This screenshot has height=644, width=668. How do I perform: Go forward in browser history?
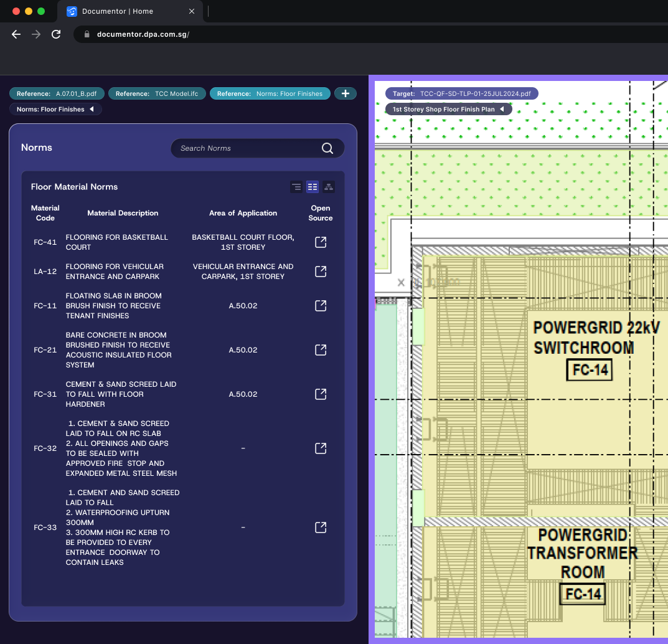[36, 34]
